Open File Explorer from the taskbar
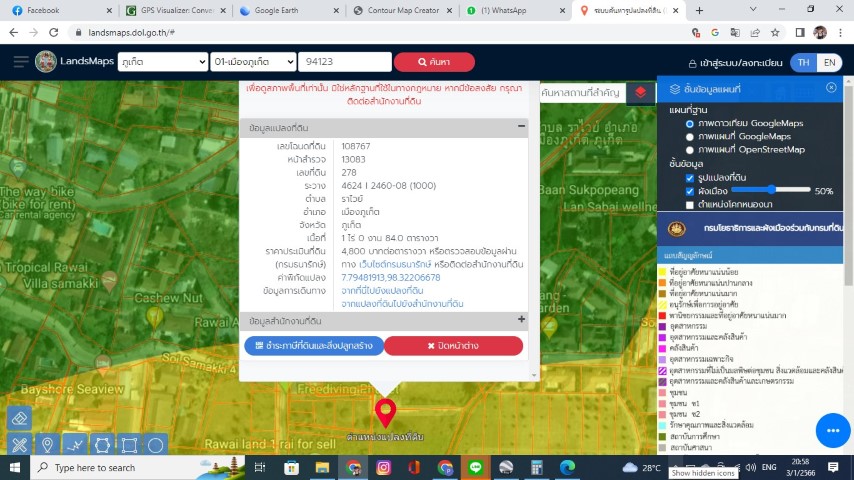 click(x=322, y=467)
